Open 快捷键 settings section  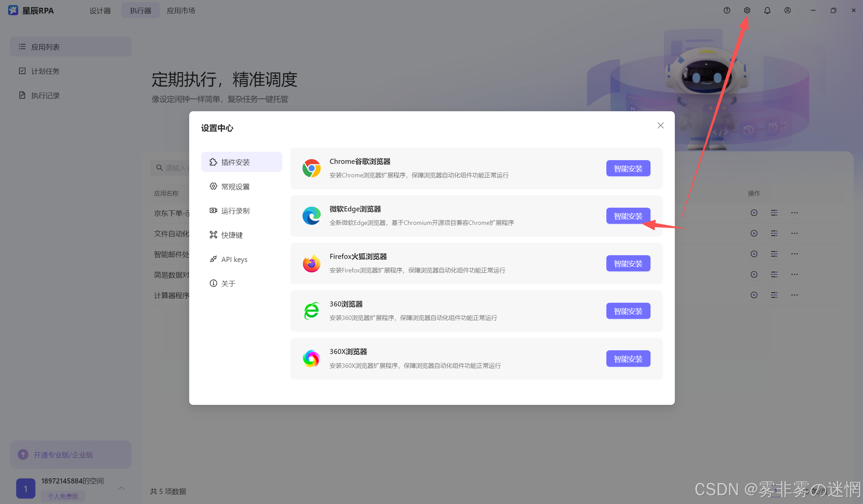(x=232, y=235)
